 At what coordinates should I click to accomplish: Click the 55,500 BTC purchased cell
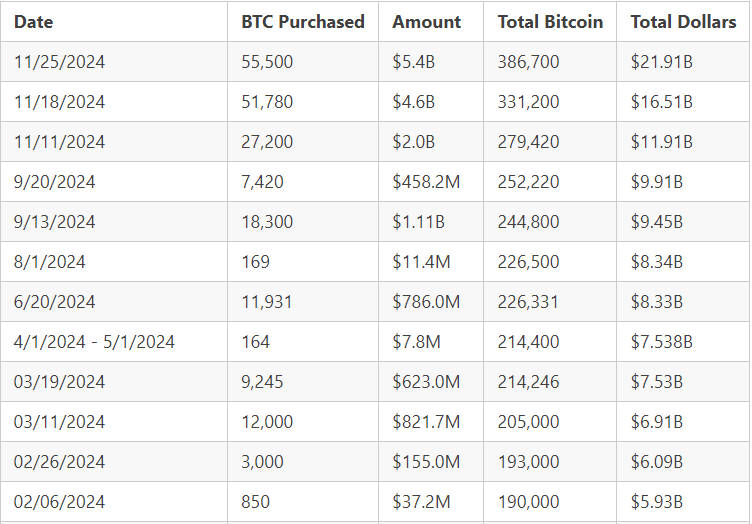[267, 62]
